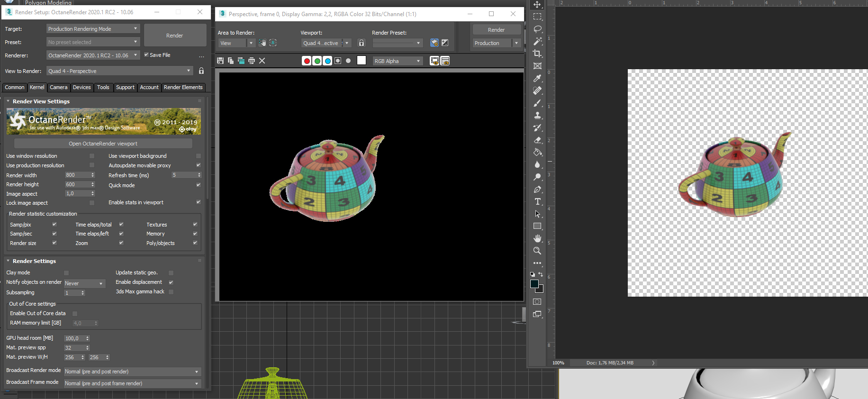Click the save image icon in render window
This screenshot has height=399, width=868.
click(220, 61)
